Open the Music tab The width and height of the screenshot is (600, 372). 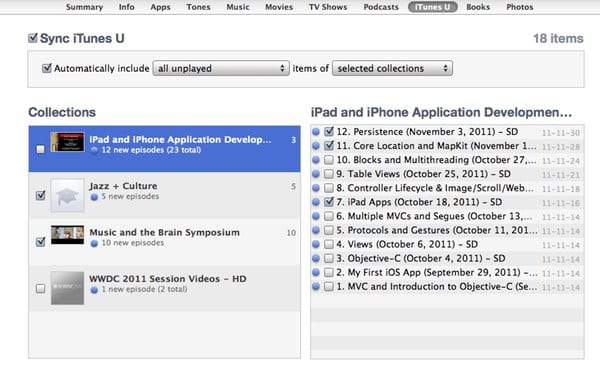pos(238,7)
